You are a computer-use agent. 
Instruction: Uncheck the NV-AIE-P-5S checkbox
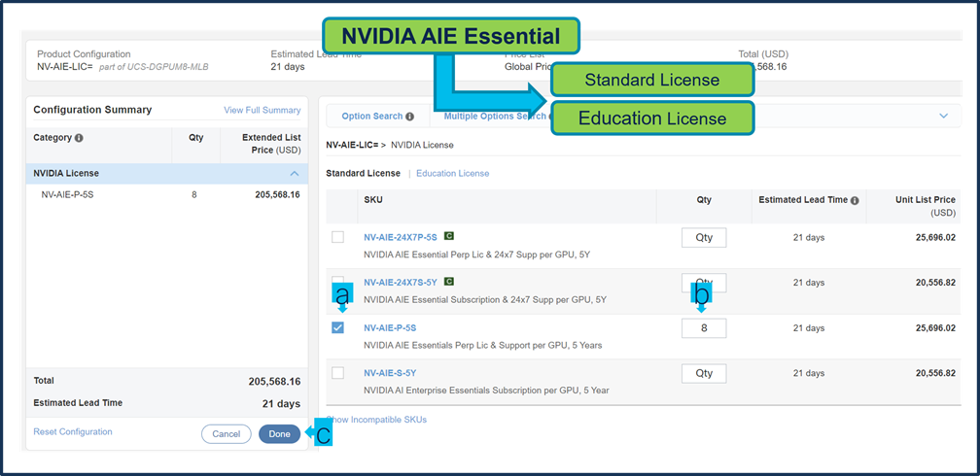pyautogui.click(x=337, y=328)
